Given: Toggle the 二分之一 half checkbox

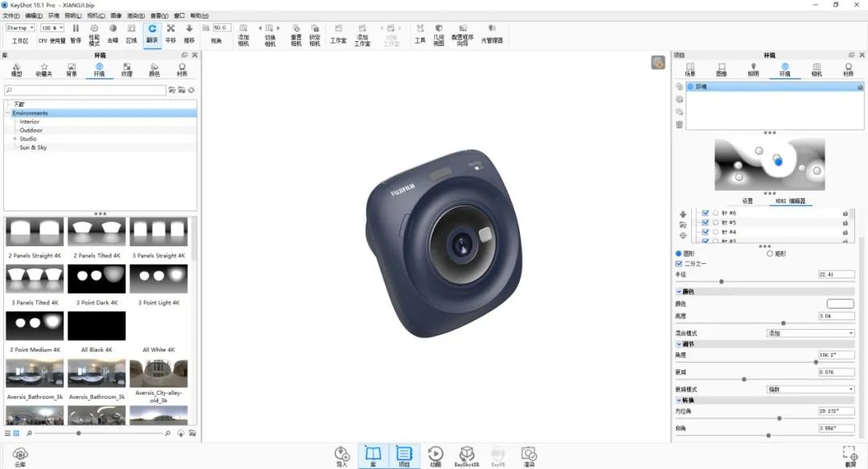Looking at the screenshot, I should (x=678, y=263).
